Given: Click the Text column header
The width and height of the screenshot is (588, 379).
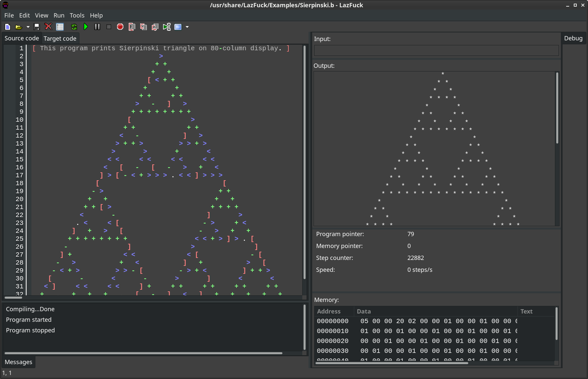Looking at the screenshot, I should (x=536, y=311).
